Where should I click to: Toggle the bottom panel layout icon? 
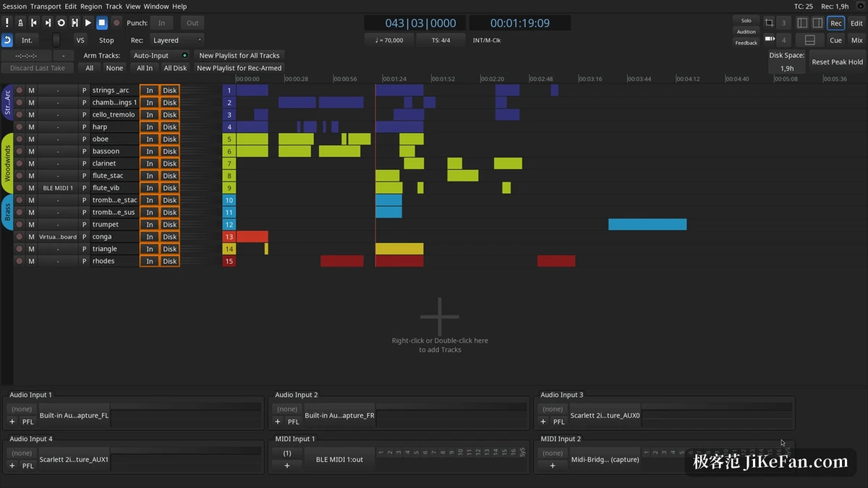[x=810, y=40]
